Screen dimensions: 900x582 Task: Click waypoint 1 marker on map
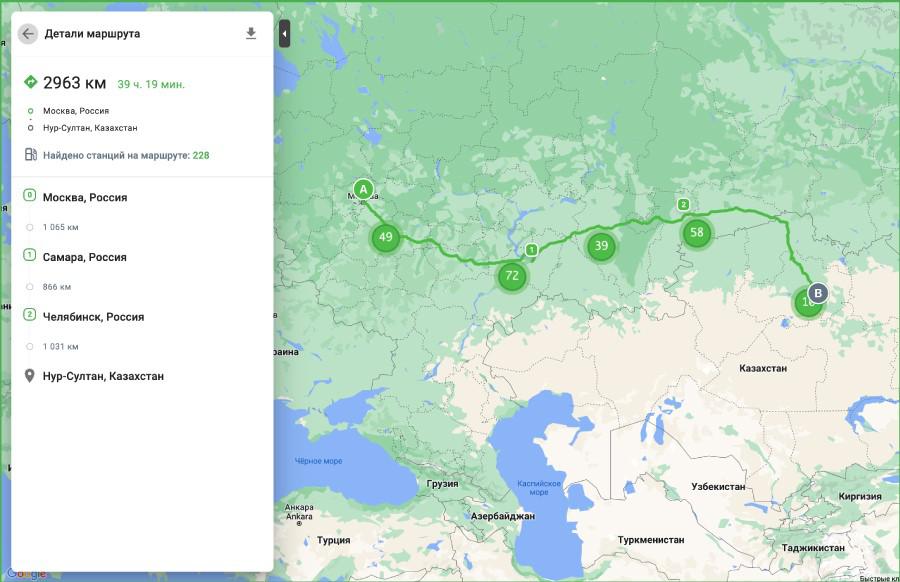(x=532, y=250)
